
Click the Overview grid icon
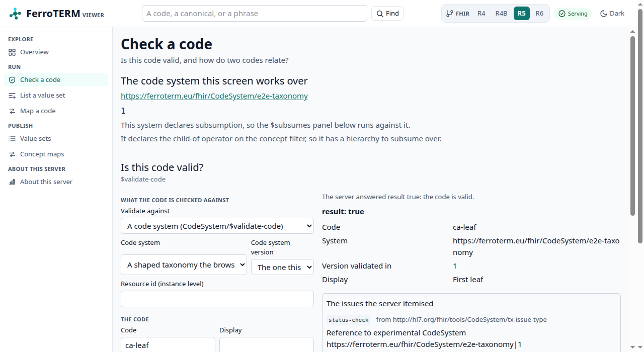tap(12, 52)
